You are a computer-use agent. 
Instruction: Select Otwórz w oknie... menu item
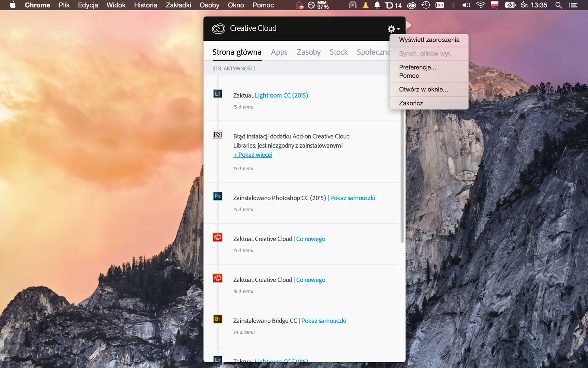click(429, 89)
